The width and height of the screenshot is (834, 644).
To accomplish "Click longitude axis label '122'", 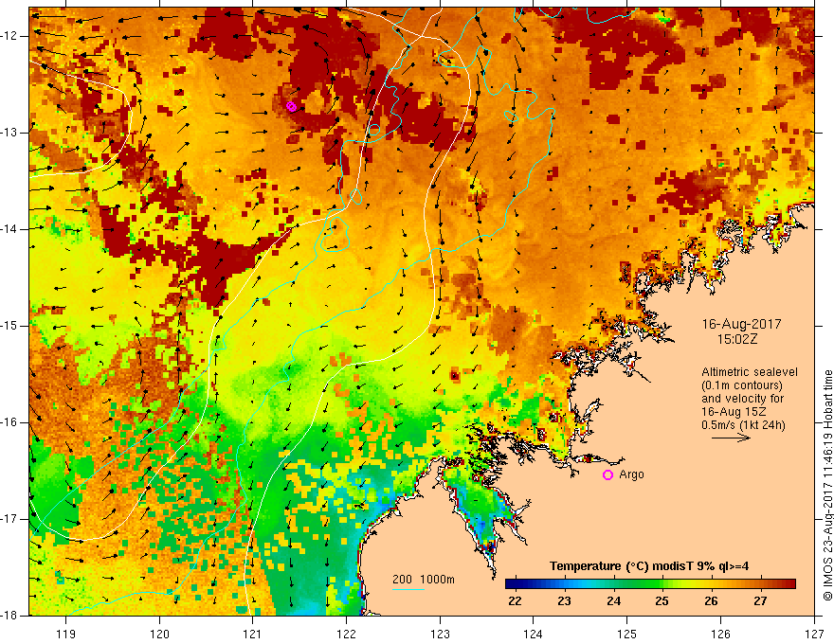I will [346, 634].
